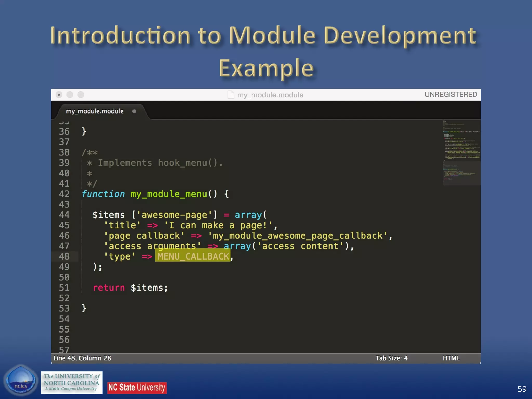Open the HTML syntax selector
The width and height of the screenshot is (532, 399).
[451, 358]
